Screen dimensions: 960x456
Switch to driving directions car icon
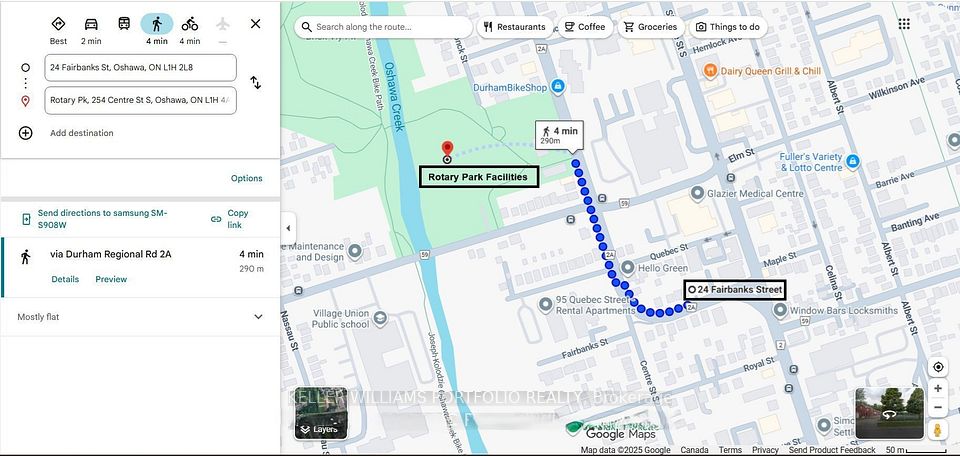coord(91,24)
